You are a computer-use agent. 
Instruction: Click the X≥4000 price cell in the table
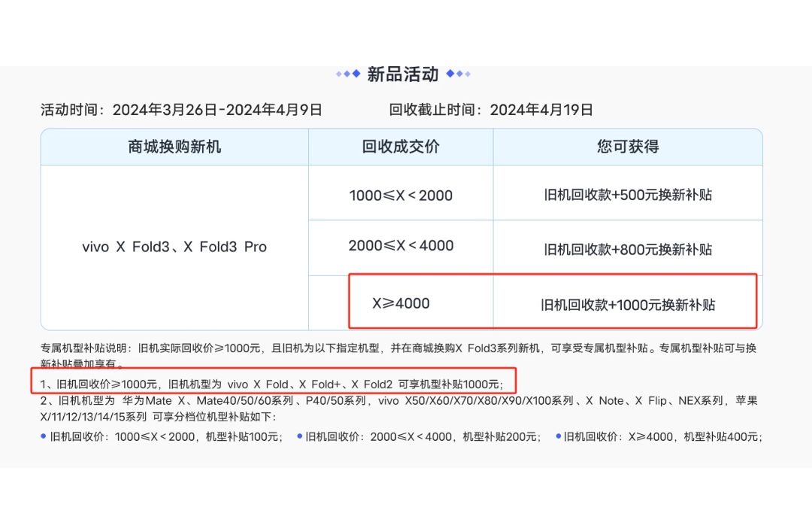tap(401, 303)
